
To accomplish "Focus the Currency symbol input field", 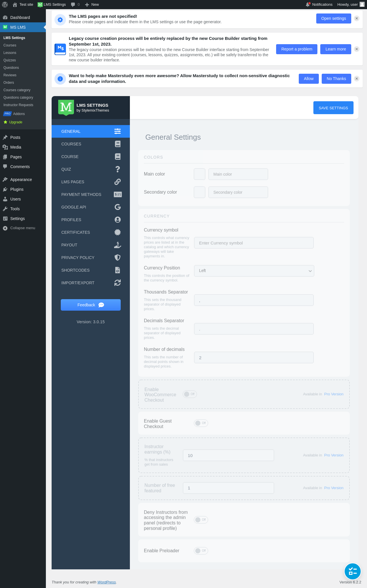I will coord(254,243).
